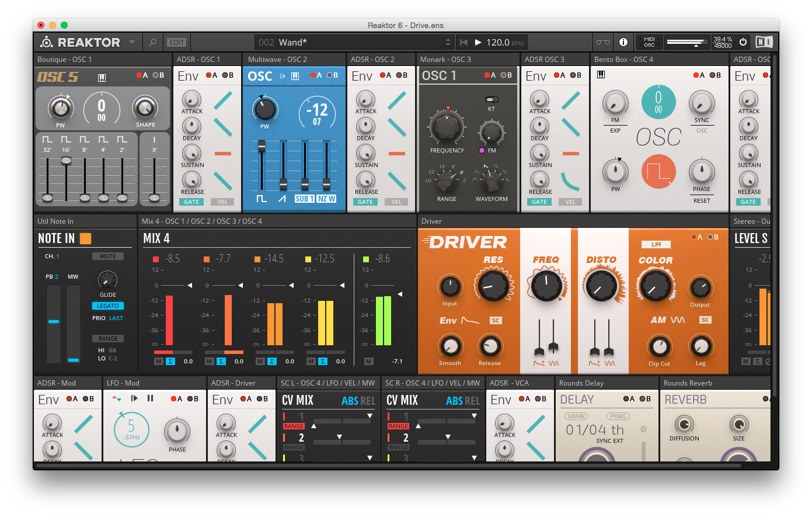812x517 pixels.
Task: Enable GATE on ADSR - OSC 2
Action: click(x=365, y=202)
